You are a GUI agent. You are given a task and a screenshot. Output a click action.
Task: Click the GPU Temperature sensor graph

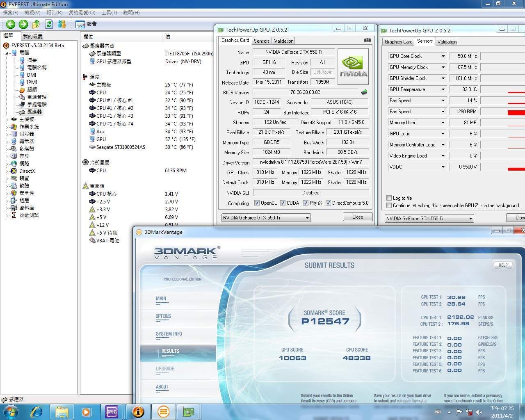tap(502, 89)
